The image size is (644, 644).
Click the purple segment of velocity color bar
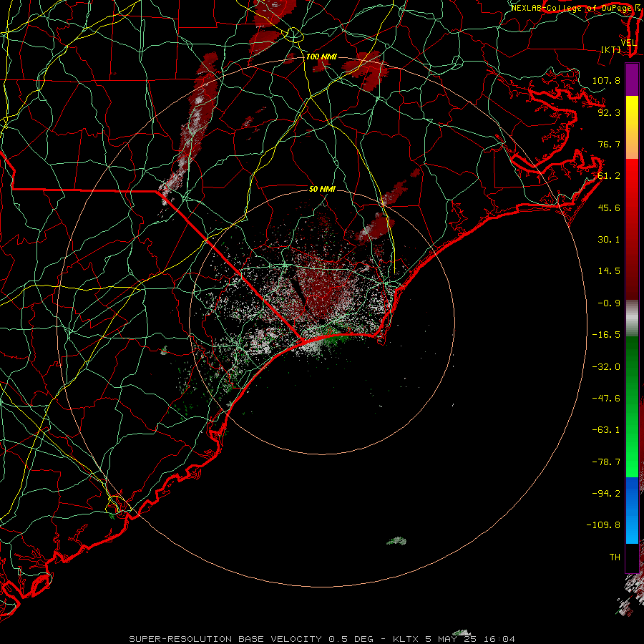click(632, 79)
